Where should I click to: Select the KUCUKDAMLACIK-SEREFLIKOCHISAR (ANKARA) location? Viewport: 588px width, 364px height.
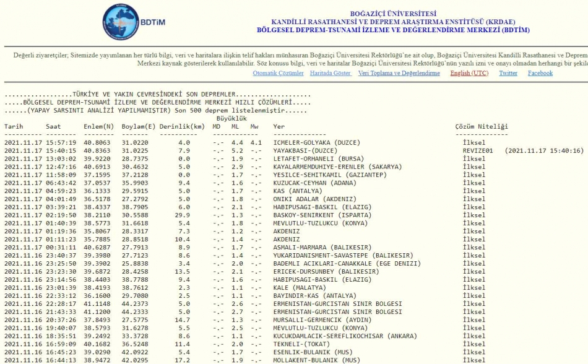[345, 336]
